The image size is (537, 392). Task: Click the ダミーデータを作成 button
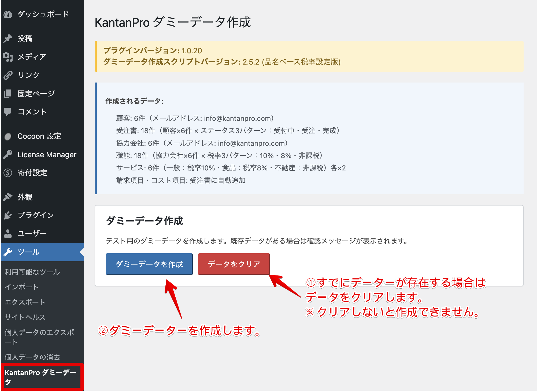149,264
